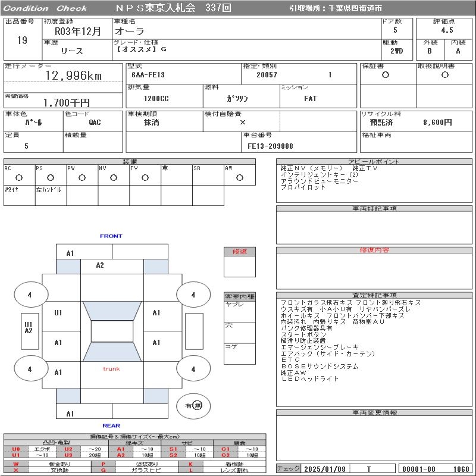The image size is (476, 476).
Task: Click the パンク修理器具有 note
Action: [306, 328]
